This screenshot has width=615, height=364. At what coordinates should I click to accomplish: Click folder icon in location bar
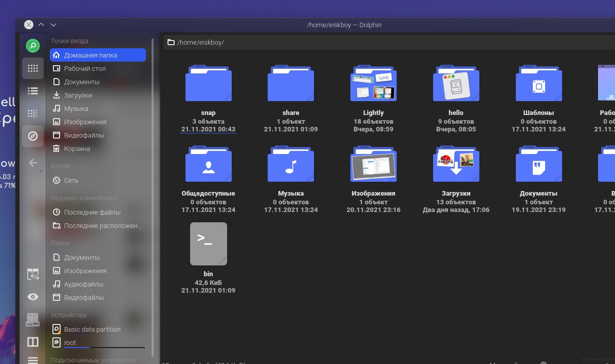point(171,42)
